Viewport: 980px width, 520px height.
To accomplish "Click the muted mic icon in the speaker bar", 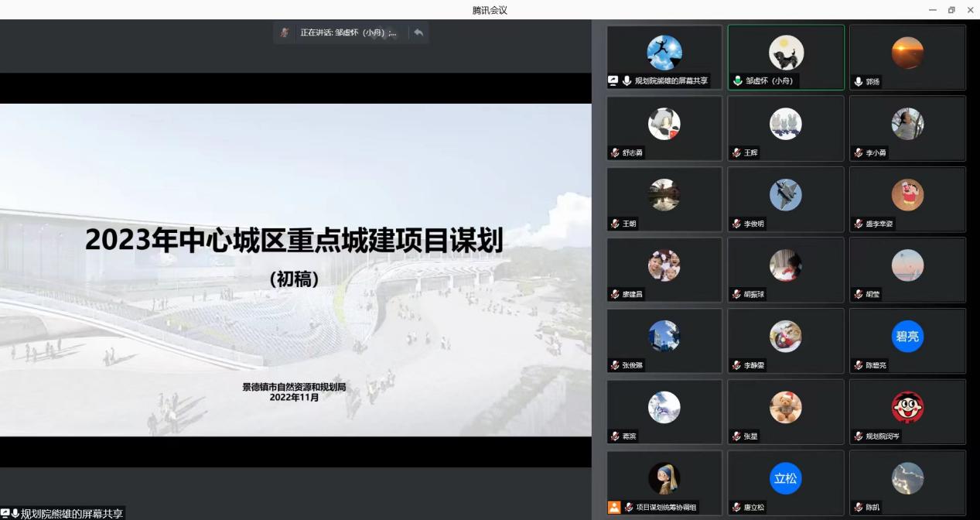I will pos(285,32).
